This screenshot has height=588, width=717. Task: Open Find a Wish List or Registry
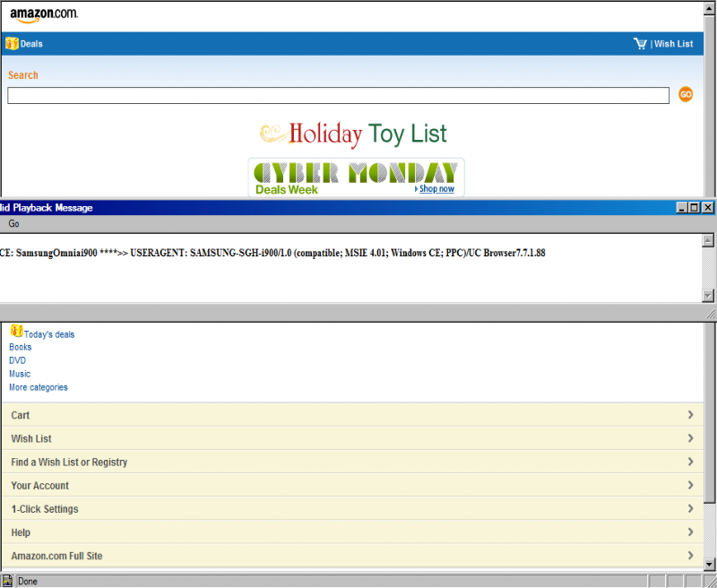[x=352, y=462]
